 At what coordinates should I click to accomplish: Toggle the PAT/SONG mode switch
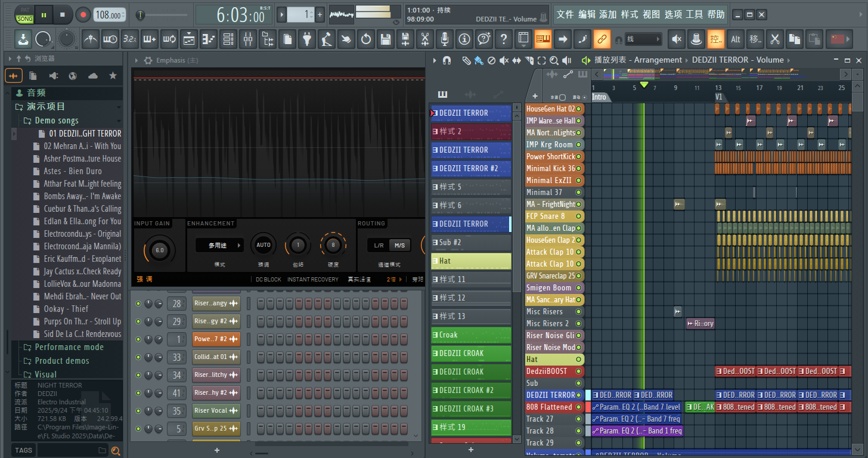[24, 15]
